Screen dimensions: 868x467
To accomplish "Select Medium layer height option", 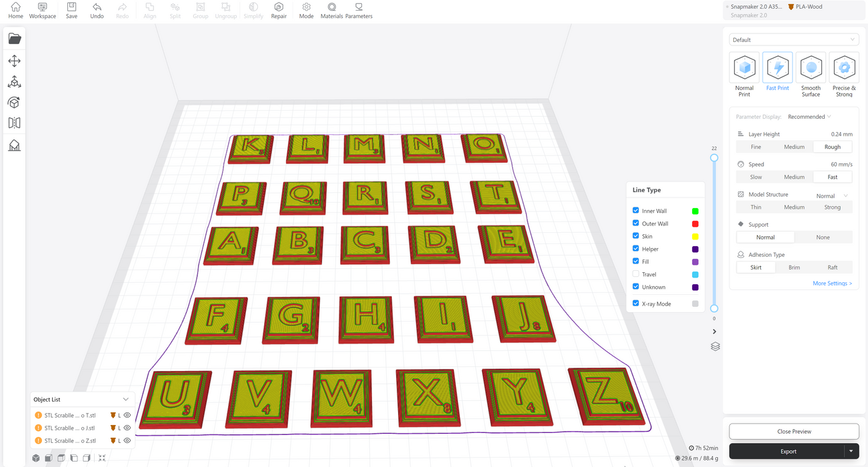I will coord(794,147).
